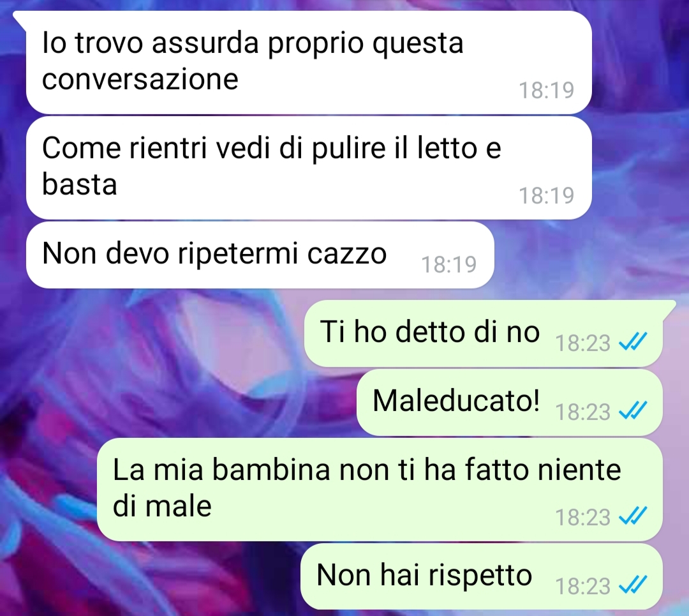Tap 18:23 timestamp on 'Non hai rispetto'
689x616 pixels.
point(582,587)
